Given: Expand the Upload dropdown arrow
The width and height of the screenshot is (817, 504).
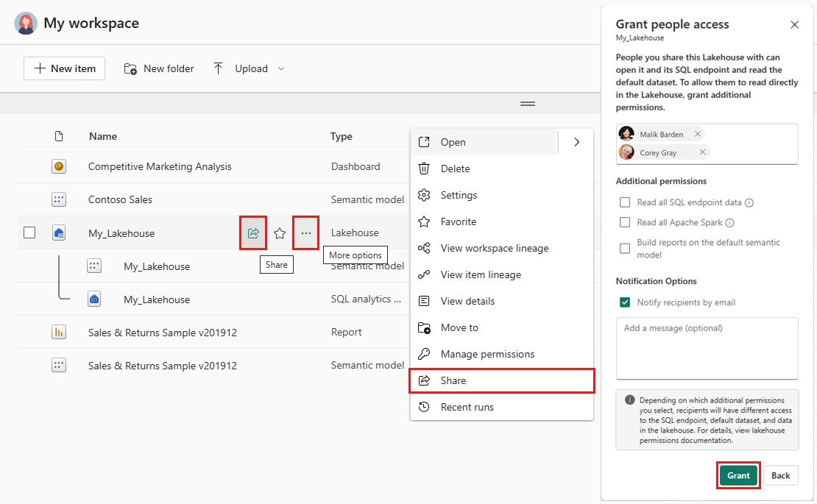Looking at the screenshot, I should click(x=281, y=69).
